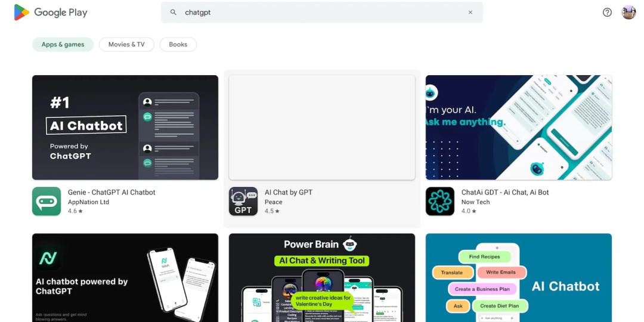Open the "I'm your AI" banner image
644x322 pixels.
[x=519, y=128]
